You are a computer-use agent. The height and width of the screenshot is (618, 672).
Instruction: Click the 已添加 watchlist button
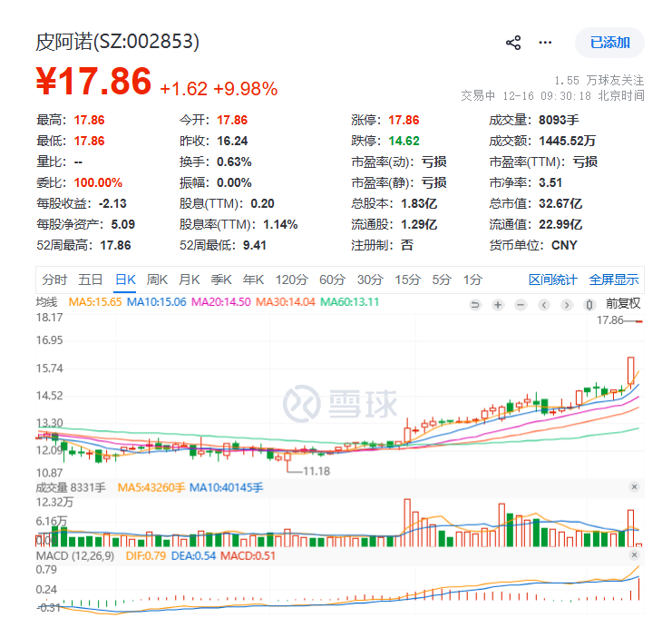click(609, 43)
